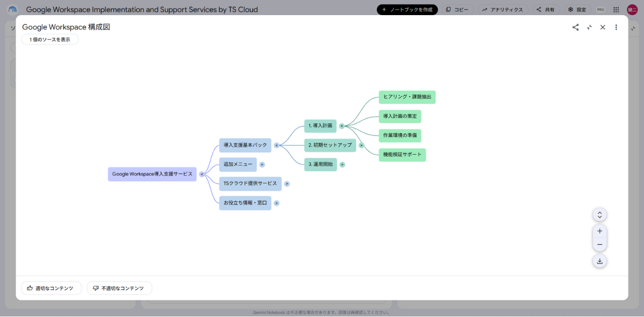This screenshot has width=644, height=317.
Task: Close the Google Workspace 構成図 panel
Action: [x=603, y=27]
